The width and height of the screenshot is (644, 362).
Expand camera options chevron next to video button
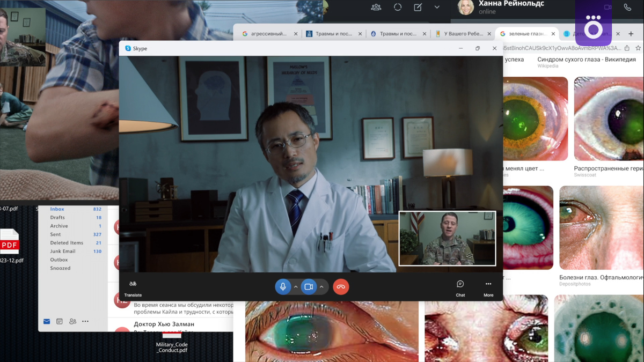[x=321, y=287]
